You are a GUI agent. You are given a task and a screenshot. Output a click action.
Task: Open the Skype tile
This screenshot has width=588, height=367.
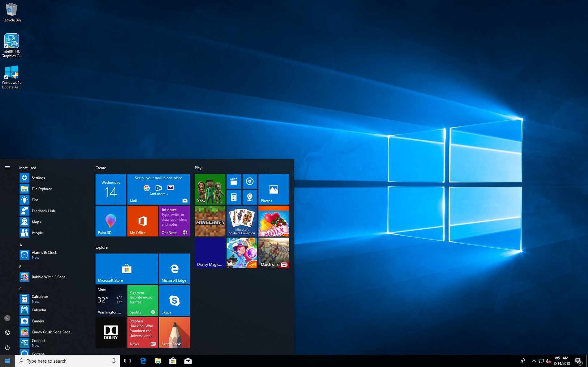pyautogui.click(x=174, y=301)
